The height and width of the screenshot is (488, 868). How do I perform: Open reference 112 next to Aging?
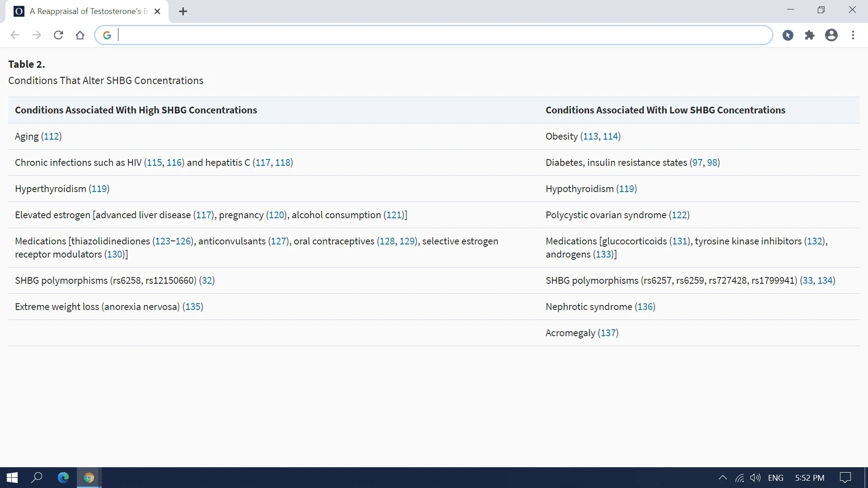coord(52,136)
